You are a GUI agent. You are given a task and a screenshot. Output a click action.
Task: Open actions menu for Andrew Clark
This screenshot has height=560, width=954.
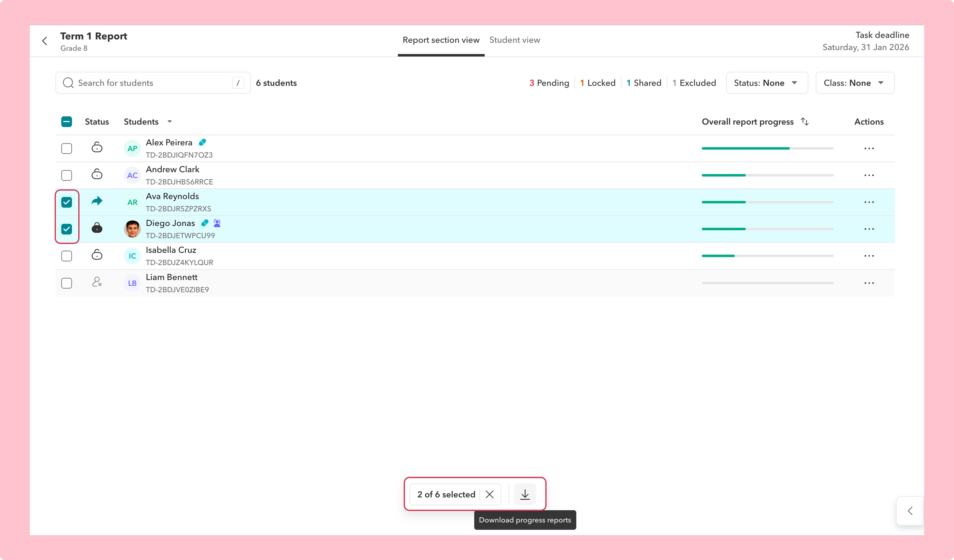[x=869, y=175]
